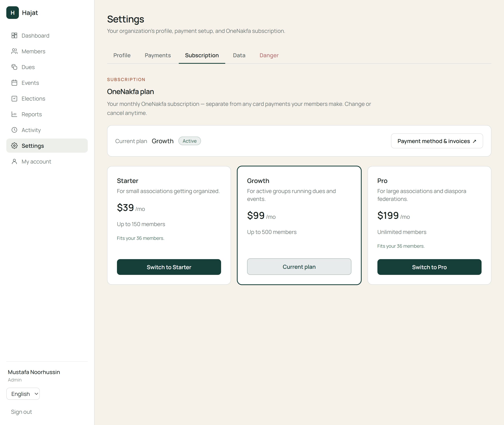Select the Subscription tab
The image size is (504, 425).
[202, 55]
